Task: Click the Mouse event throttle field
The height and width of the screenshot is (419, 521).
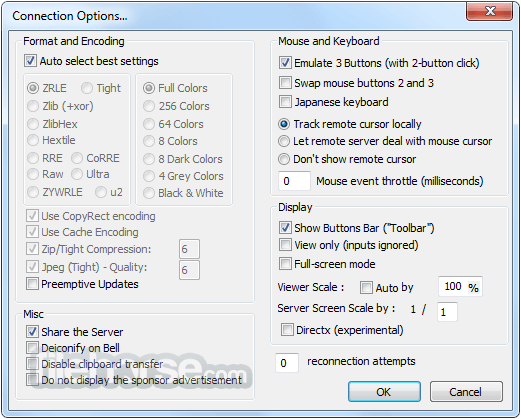Action: pyautogui.click(x=294, y=181)
